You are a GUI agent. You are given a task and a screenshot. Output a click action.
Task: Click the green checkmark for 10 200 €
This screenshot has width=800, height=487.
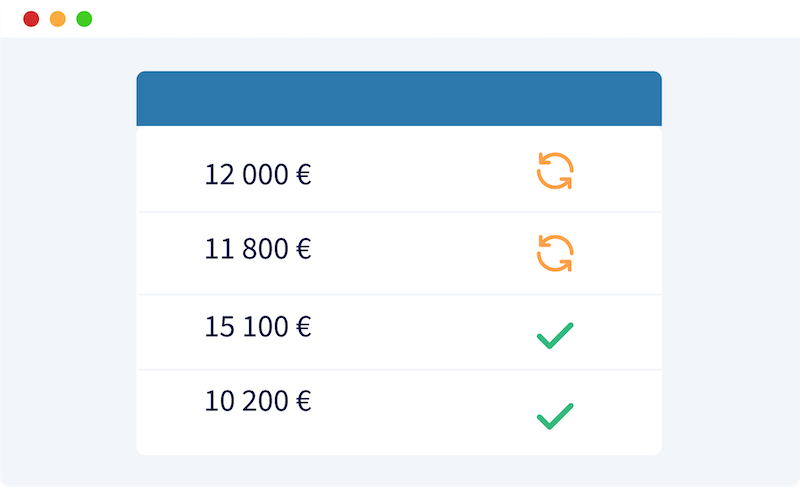tap(555, 416)
